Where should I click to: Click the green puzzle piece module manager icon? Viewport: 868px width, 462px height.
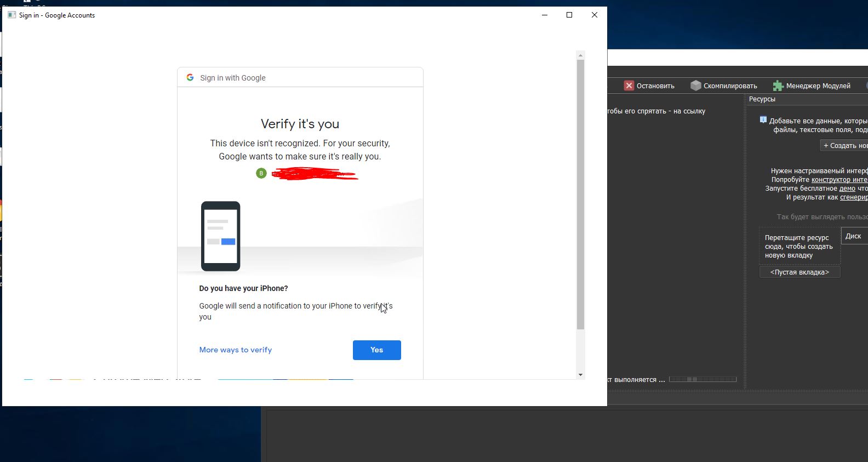[x=778, y=85]
